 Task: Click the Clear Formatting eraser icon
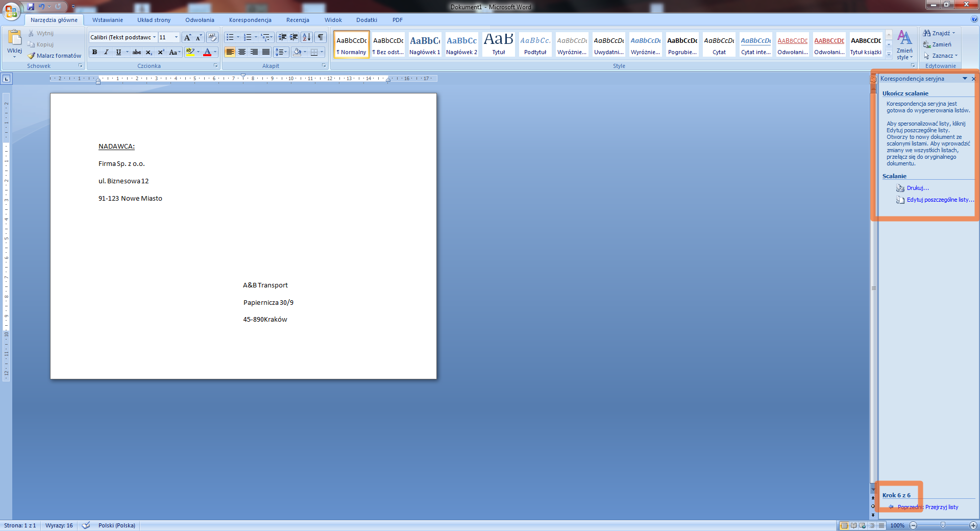click(x=212, y=37)
